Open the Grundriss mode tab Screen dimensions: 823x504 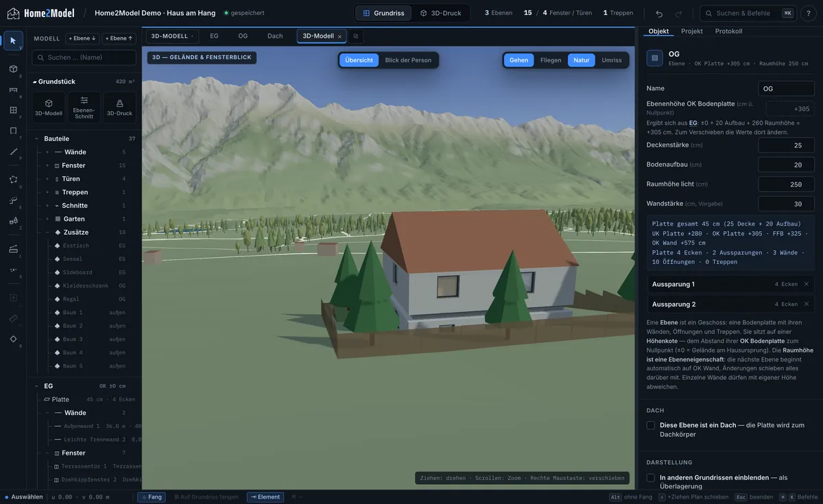point(384,13)
